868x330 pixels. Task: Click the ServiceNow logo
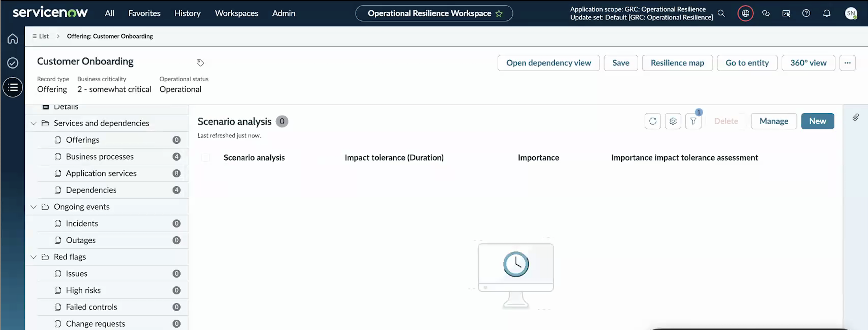point(50,12)
